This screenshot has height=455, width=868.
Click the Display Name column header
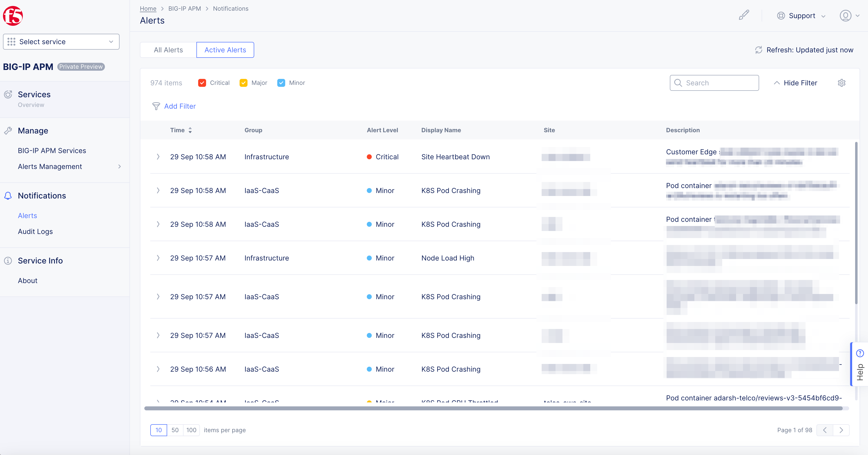[441, 130]
